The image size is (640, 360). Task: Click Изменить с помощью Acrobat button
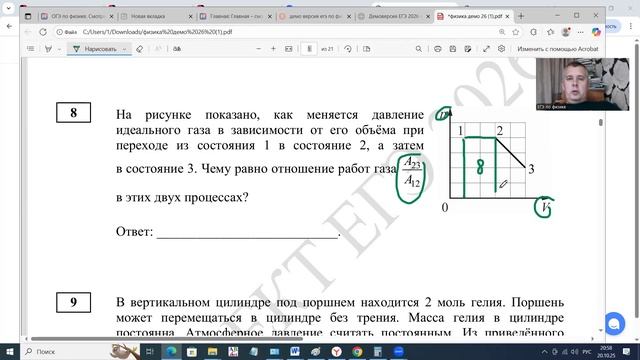point(558,49)
